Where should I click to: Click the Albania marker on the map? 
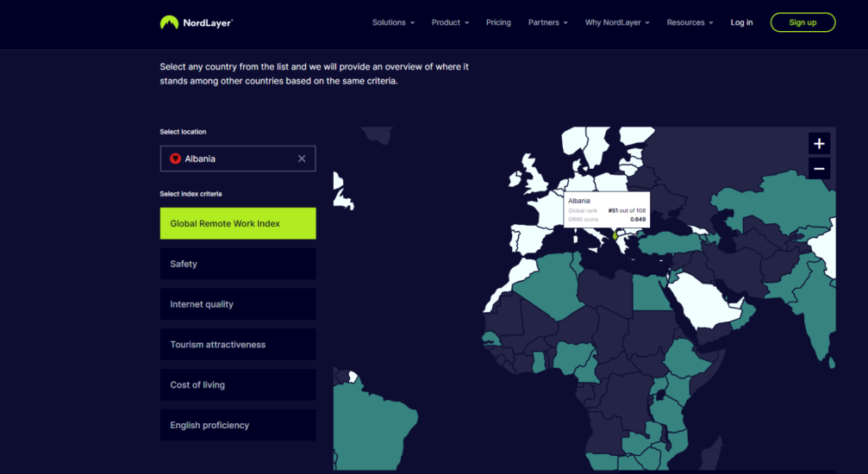pyautogui.click(x=615, y=235)
